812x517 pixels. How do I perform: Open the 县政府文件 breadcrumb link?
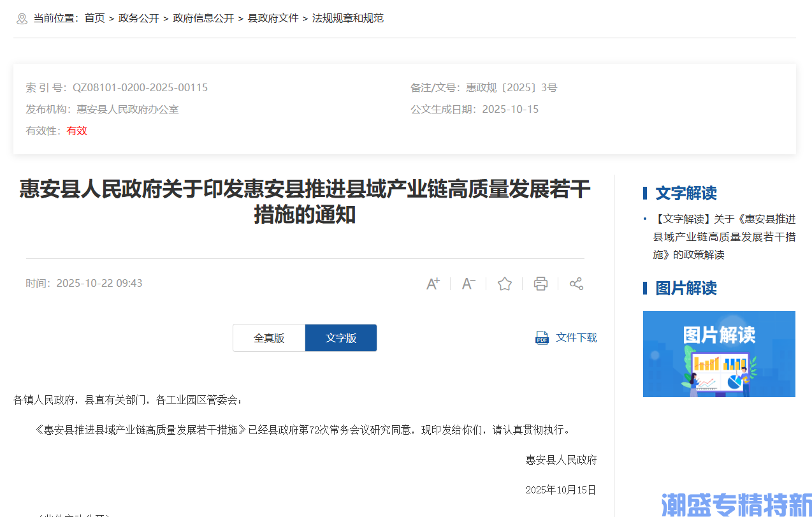(273, 18)
